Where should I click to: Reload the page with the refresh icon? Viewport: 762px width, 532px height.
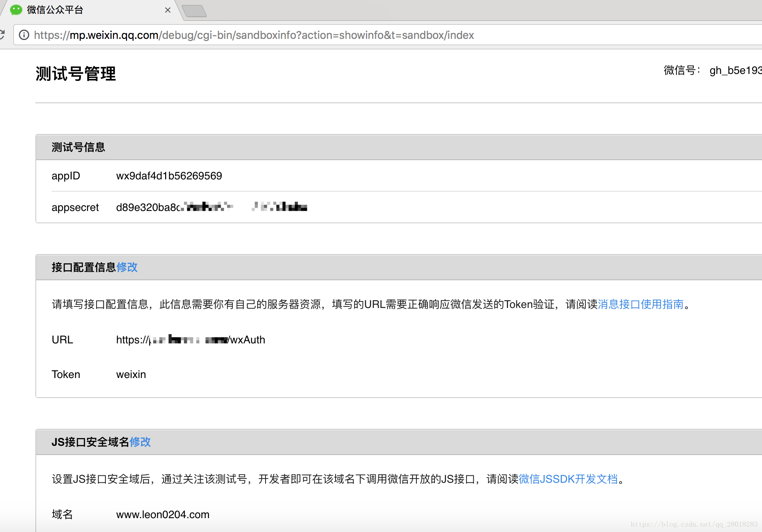point(2,35)
